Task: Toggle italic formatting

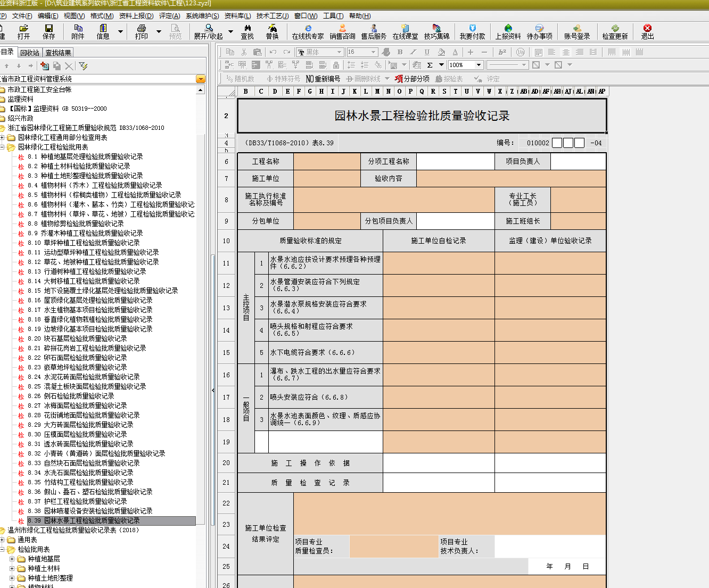Action: point(413,52)
